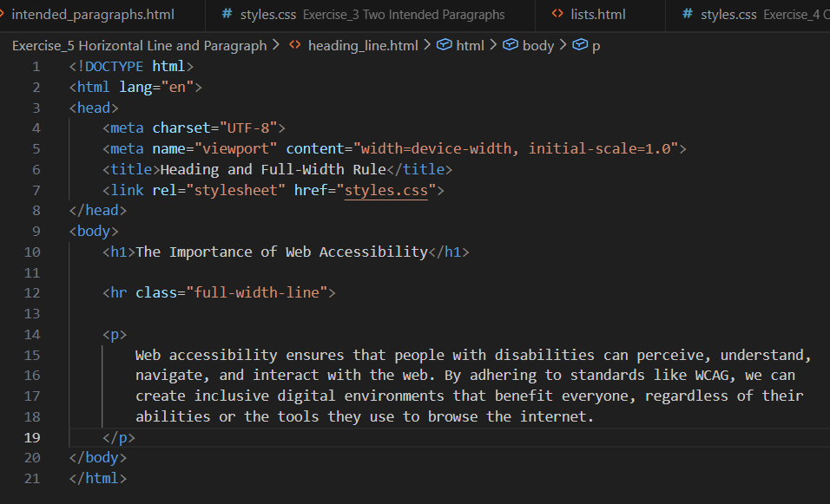Open the body breadcrumb symbol list
830x504 pixels.
click(537, 46)
